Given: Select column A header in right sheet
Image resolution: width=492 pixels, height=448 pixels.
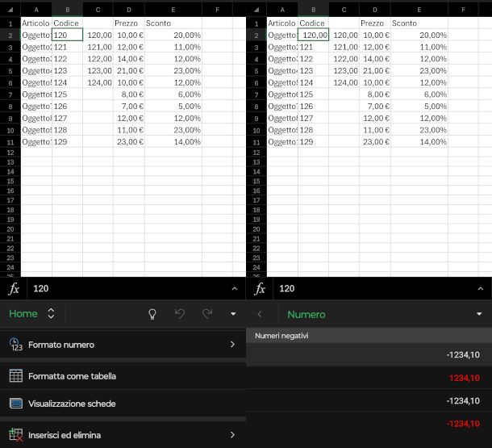Looking at the screenshot, I should [282, 10].
